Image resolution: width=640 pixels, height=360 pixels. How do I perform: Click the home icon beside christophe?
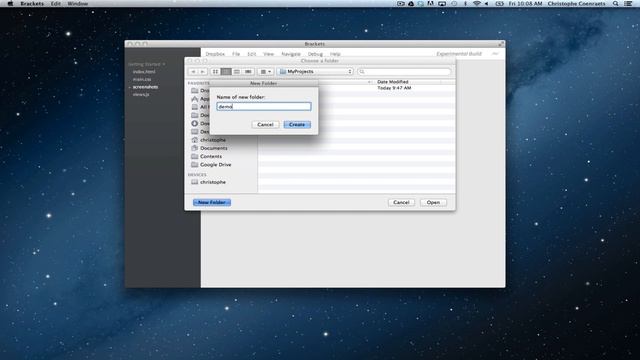click(x=195, y=140)
